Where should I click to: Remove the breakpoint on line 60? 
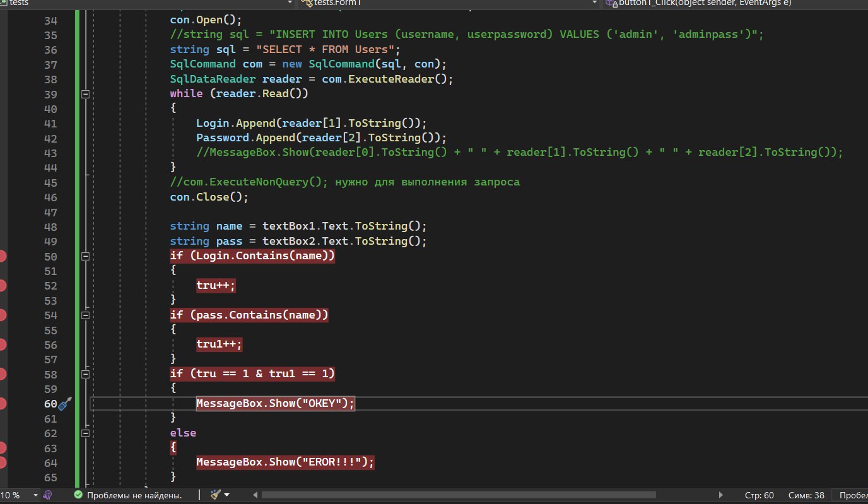[x=2, y=404]
